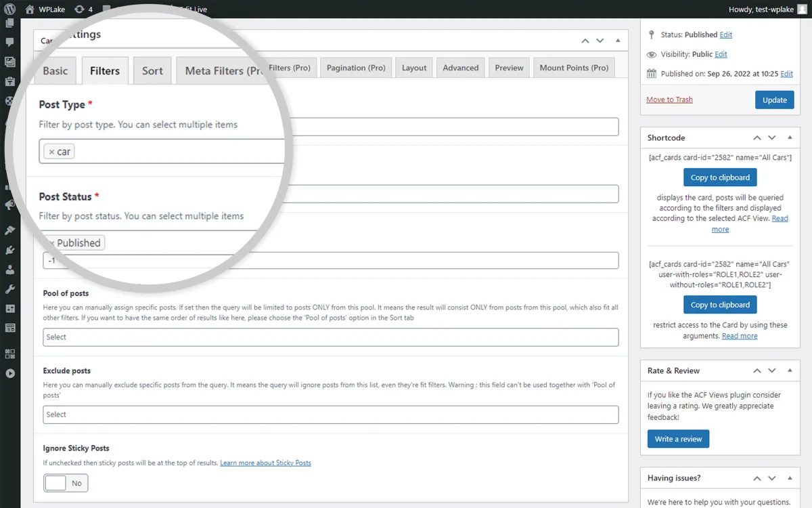Click the status pin icon
The image size is (812, 508).
(x=652, y=35)
